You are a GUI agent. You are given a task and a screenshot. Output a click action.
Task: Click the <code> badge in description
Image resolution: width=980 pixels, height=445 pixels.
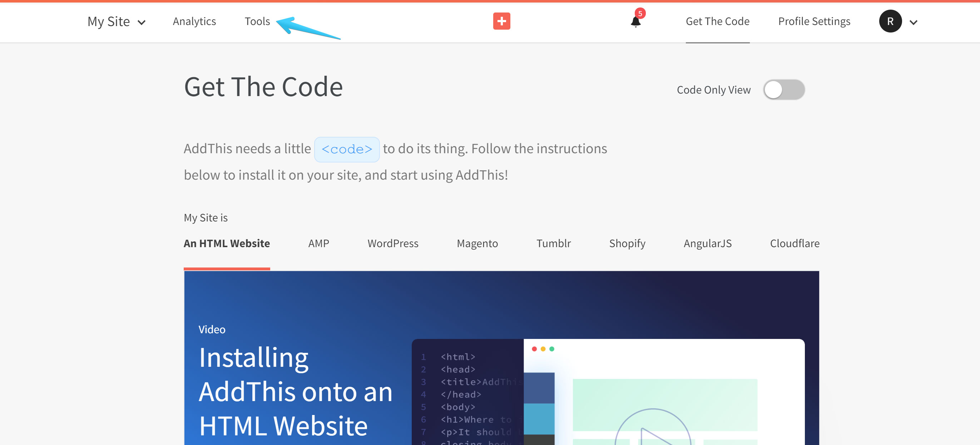point(347,149)
